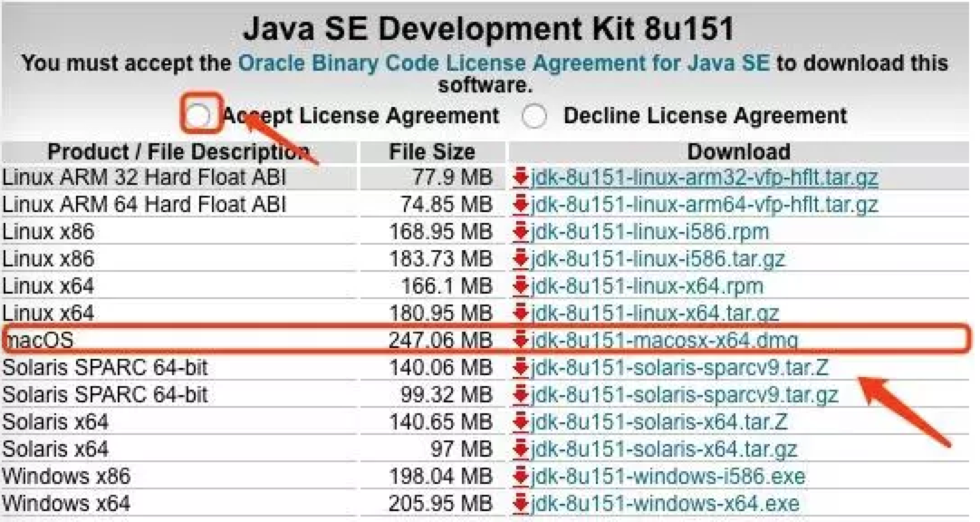Click the 140.65 MB file size cell
Viewport: 980px width, 522px height.
tap(432, 422)
